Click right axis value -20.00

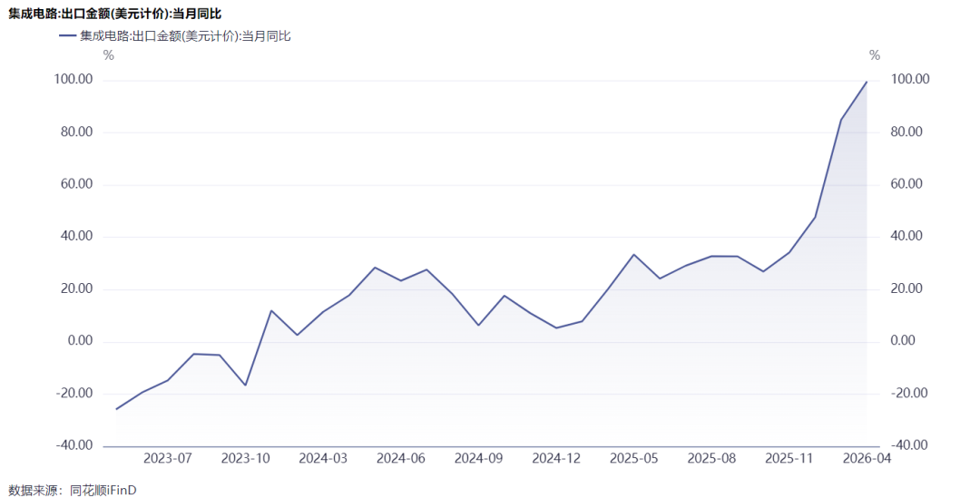[908, 393]
